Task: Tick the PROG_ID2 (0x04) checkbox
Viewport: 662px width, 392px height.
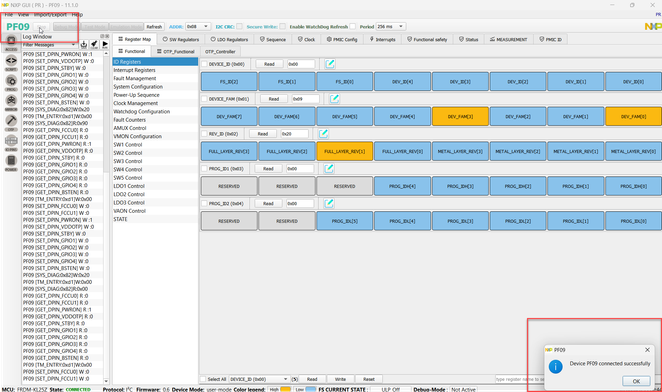Action: point(204,204)
